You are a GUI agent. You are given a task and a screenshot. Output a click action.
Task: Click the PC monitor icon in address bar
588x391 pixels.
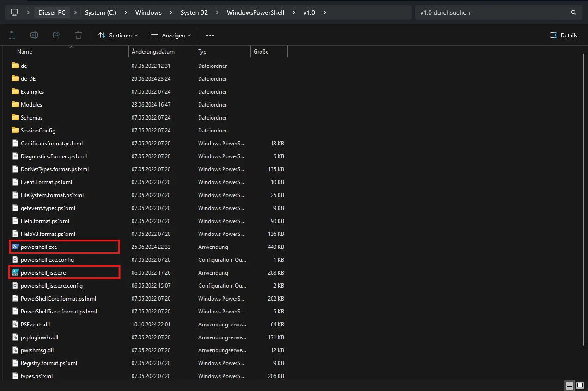14,12
